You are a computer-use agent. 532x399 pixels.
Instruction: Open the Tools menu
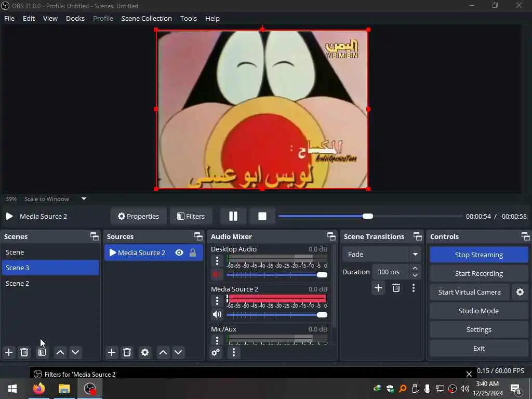click(188, 18)
